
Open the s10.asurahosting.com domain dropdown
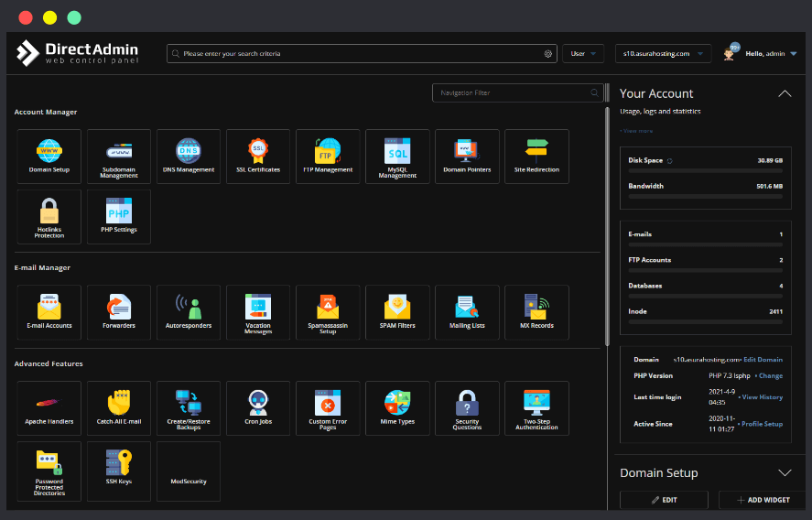coord(663,54)
